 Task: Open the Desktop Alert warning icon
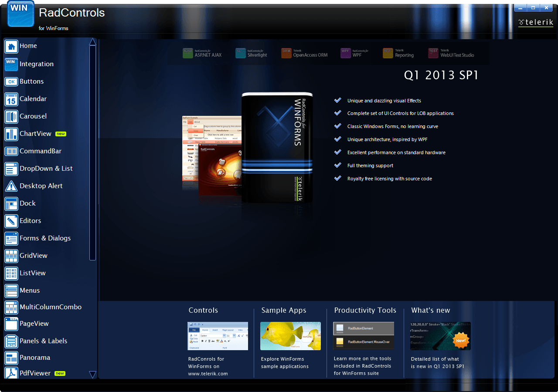(x=11, y=186)
